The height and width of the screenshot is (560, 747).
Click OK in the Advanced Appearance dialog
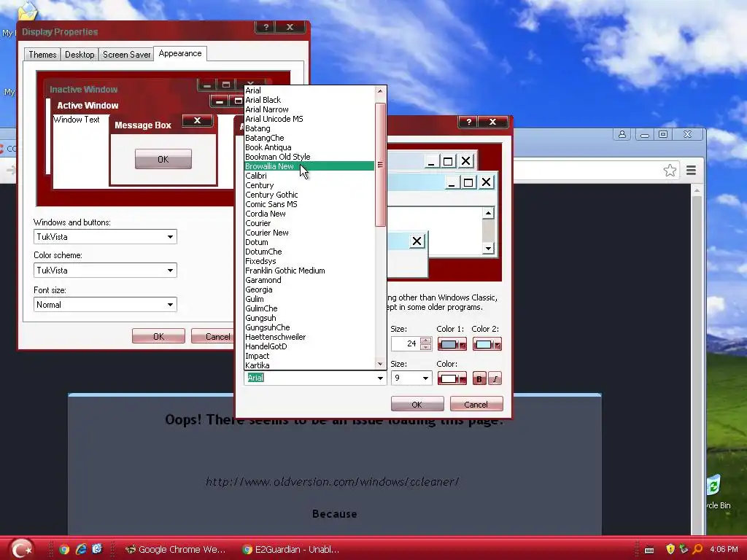(417, 404)
